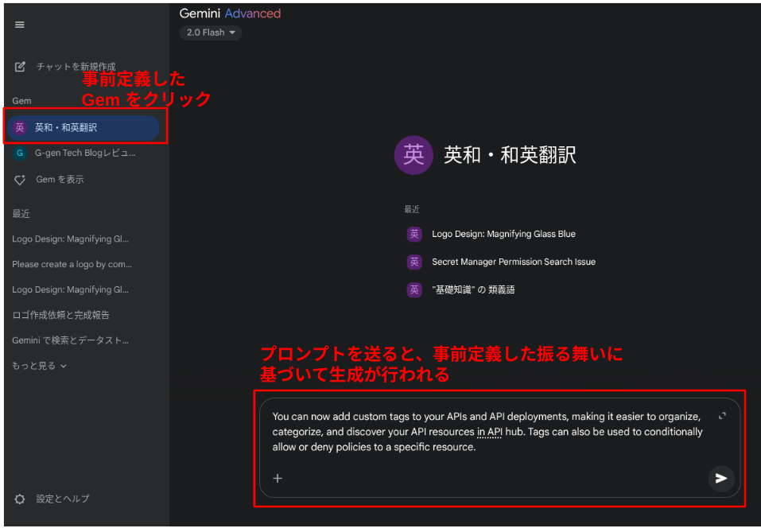Click the 最近 label in the sidebar

tap(21, 214)
